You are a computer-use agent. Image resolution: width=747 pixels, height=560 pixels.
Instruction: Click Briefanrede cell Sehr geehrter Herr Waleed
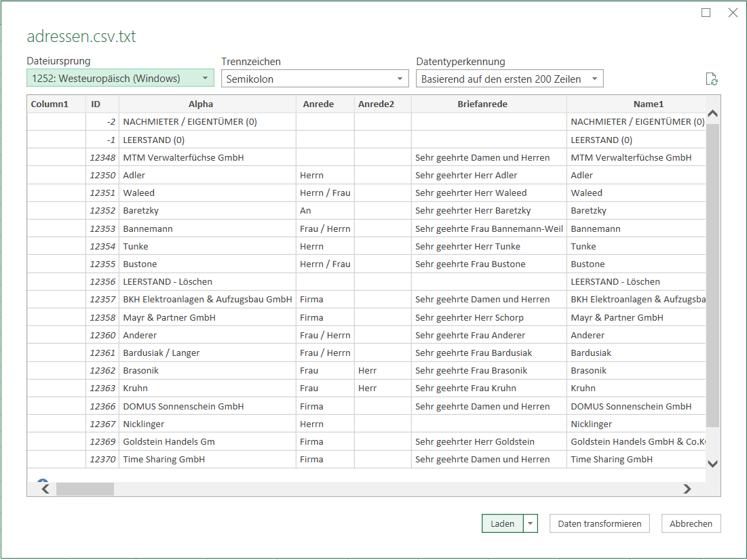pyautogui.click(x=489, y=193)
